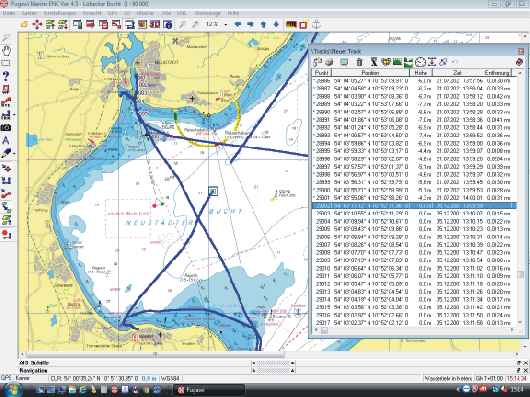
Task: Select the rectangle zoom tool in left toolbar
Action: (6, 63)
